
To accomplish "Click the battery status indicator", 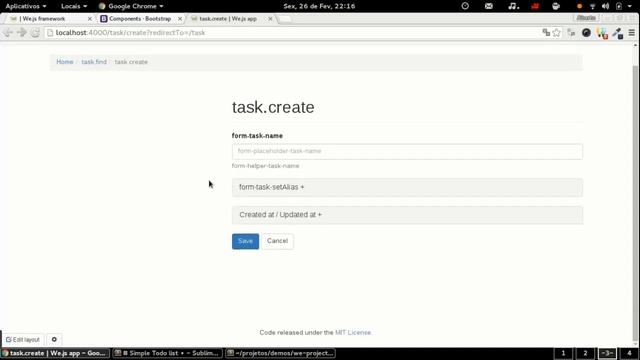I will (x=619, y=6).
